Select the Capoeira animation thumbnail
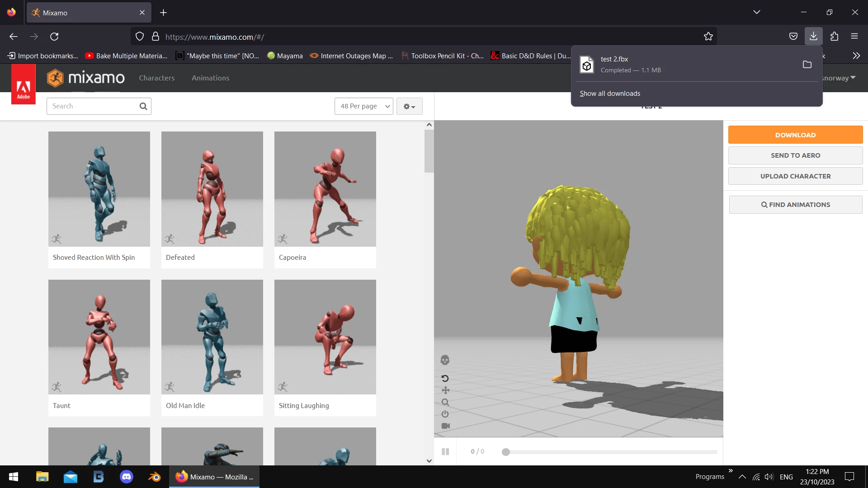 (x=325, y=189)
